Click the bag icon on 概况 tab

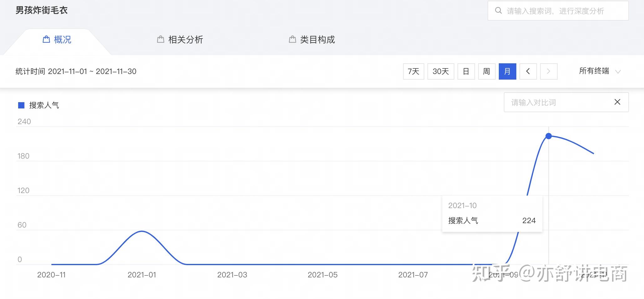[46, 39]
